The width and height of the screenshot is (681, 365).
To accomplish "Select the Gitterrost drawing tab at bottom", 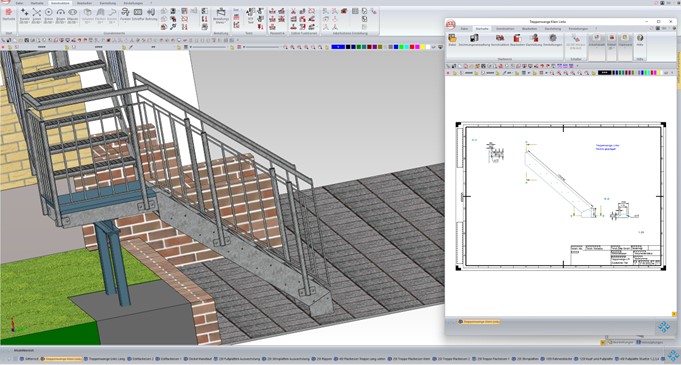I will [x=29, y=359].
